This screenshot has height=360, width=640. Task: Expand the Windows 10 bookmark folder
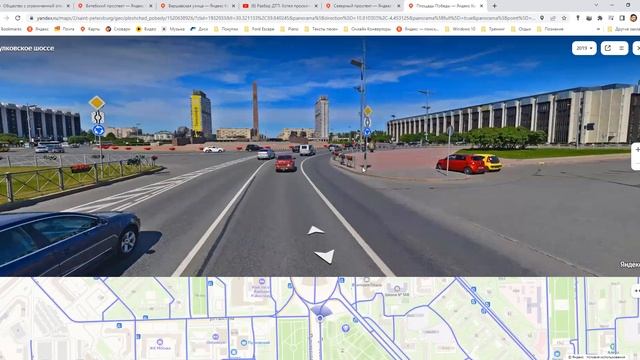coord(460,29)
